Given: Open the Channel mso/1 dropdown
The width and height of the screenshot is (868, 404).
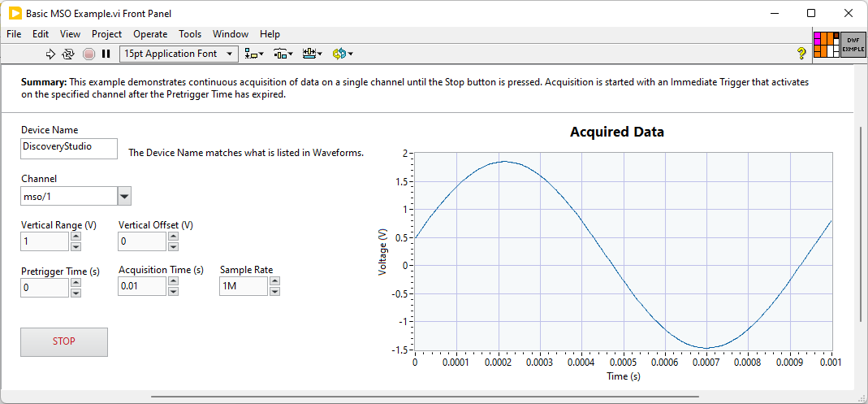Looking at the screenshot, I should pyautogui.click(x=124, y=196).
